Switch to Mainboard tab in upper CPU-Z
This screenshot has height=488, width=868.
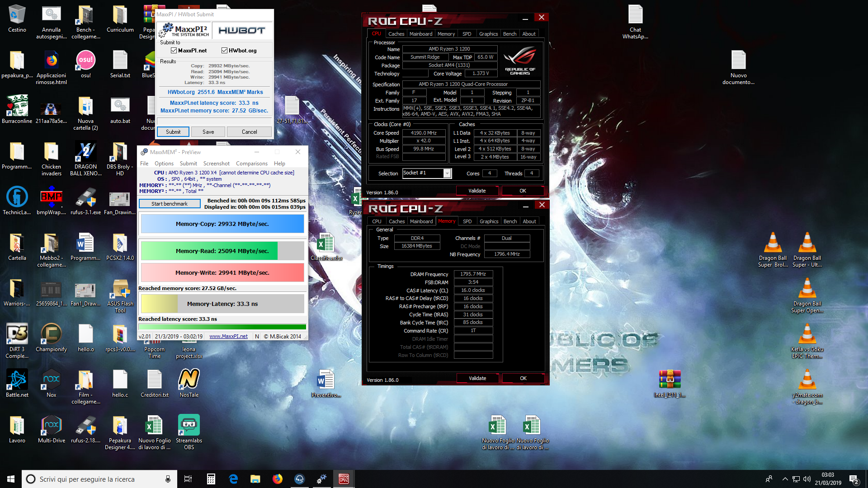(x=420, y=34)
